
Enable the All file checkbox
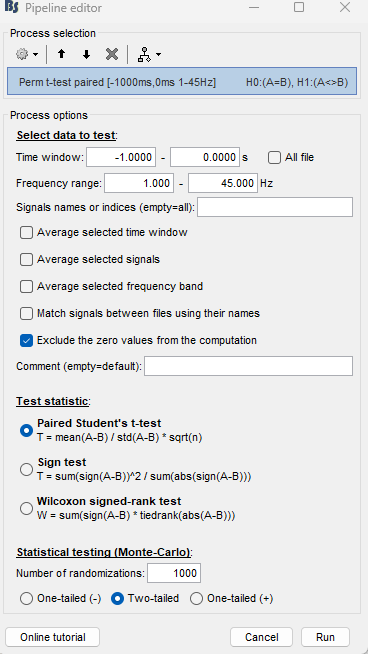click(274, 158)
